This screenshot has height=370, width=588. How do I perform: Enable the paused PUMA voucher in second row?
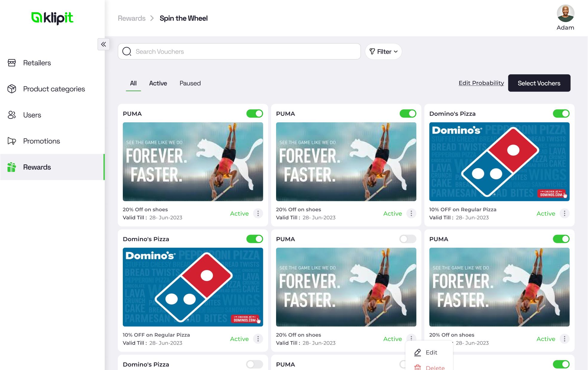[408, 239]
